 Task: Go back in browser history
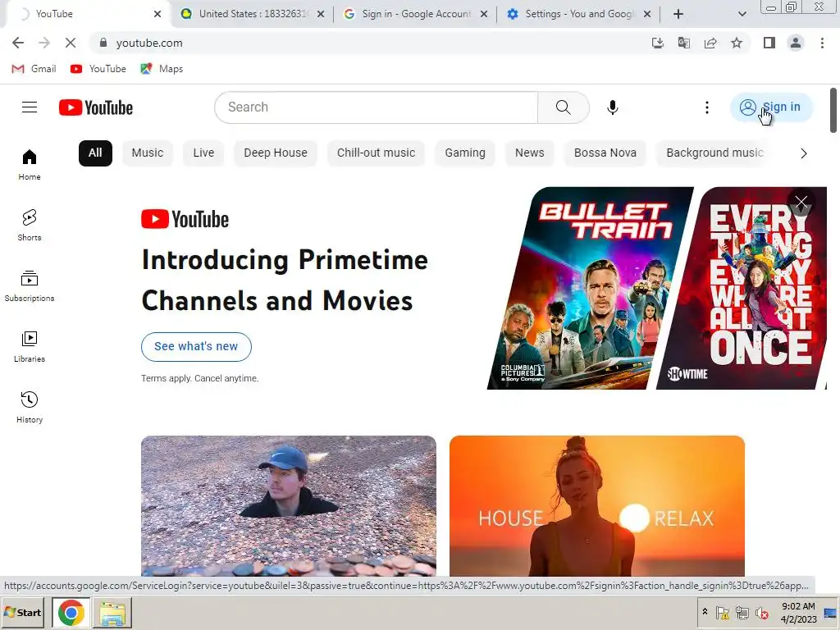[18, 43]
